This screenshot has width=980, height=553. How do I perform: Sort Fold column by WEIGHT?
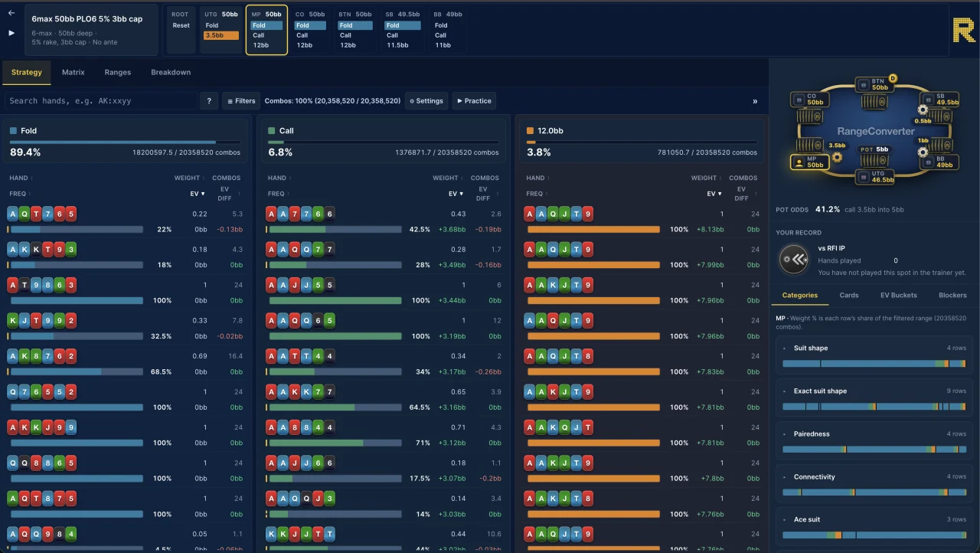tap(190, 178)
